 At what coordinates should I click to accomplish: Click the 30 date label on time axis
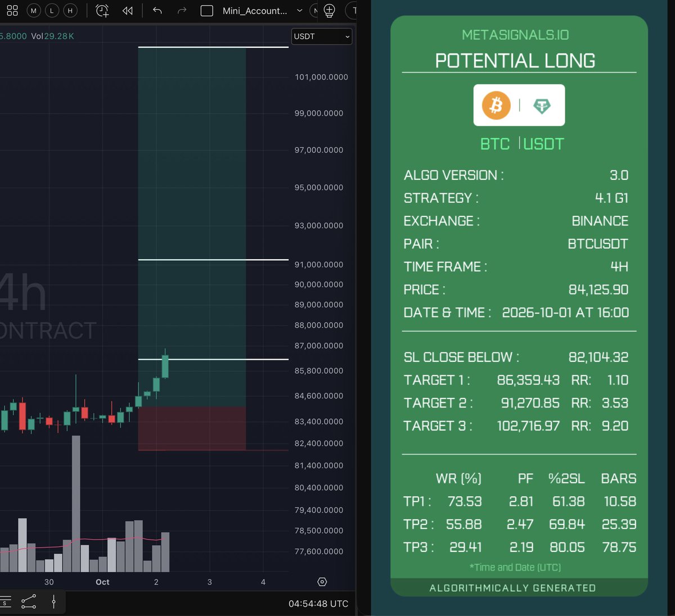click(x=49, y=582)
